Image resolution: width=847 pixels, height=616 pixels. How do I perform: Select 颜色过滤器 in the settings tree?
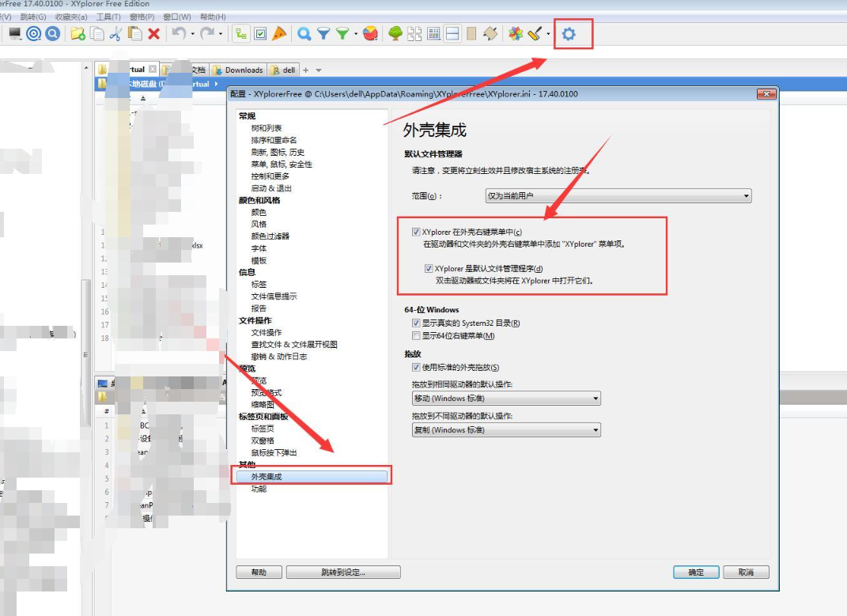tap(270, 236)
